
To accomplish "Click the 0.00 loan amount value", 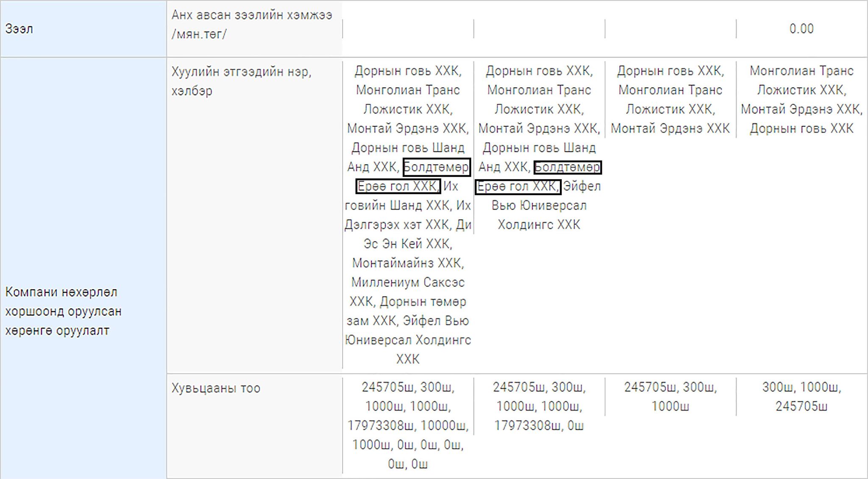I will coord(801,29).
